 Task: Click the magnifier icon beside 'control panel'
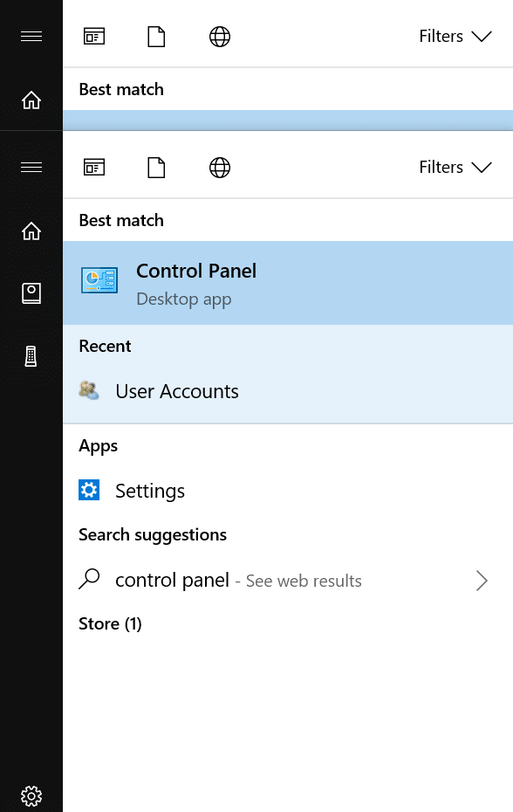89,579
